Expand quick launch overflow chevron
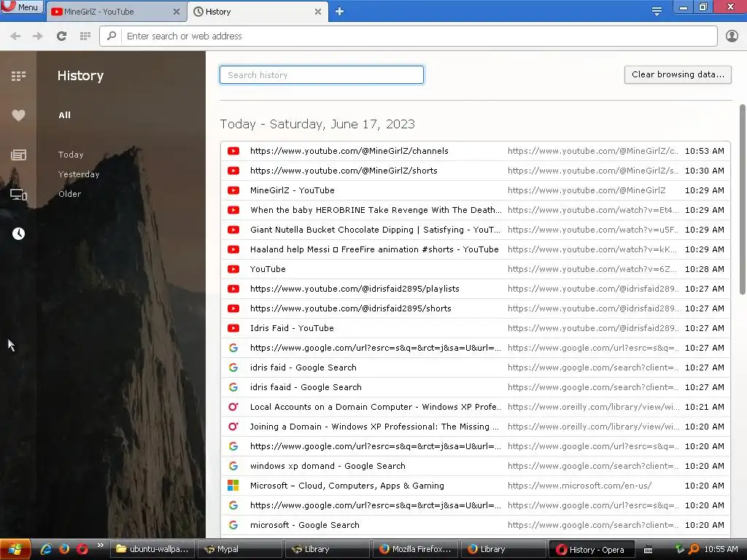The image size is (747, 560). (100, 545)
